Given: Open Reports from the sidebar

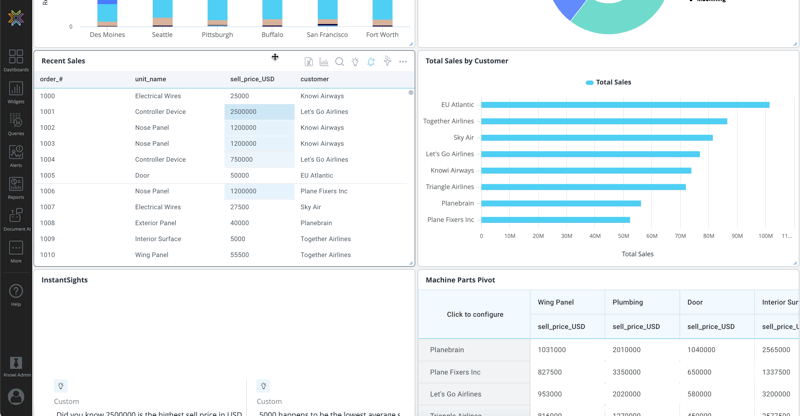Looking at the screenshot, I should (x=16, y=187).
